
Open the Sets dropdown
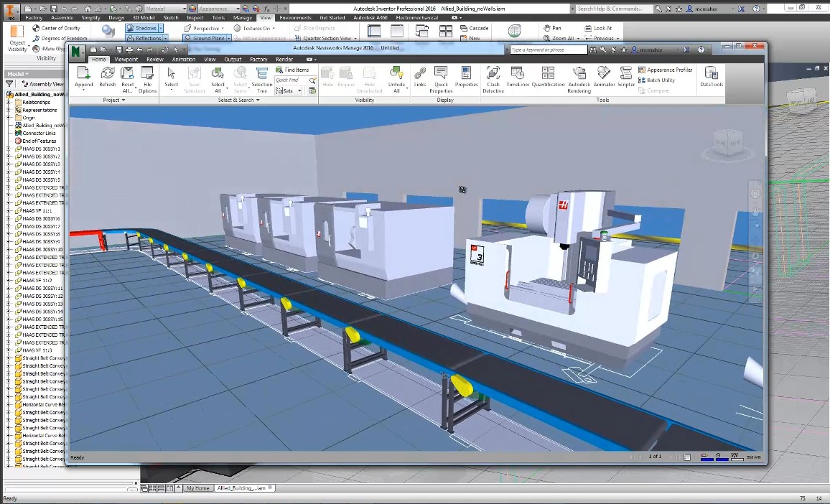(289, 90)
